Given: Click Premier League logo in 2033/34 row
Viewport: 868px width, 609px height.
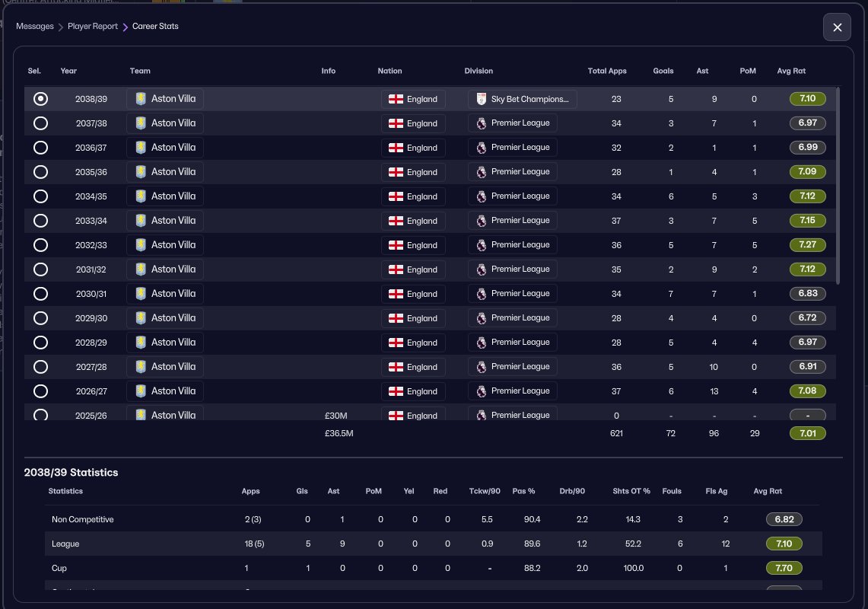Looking at the screenshot, I should [482, 221].
